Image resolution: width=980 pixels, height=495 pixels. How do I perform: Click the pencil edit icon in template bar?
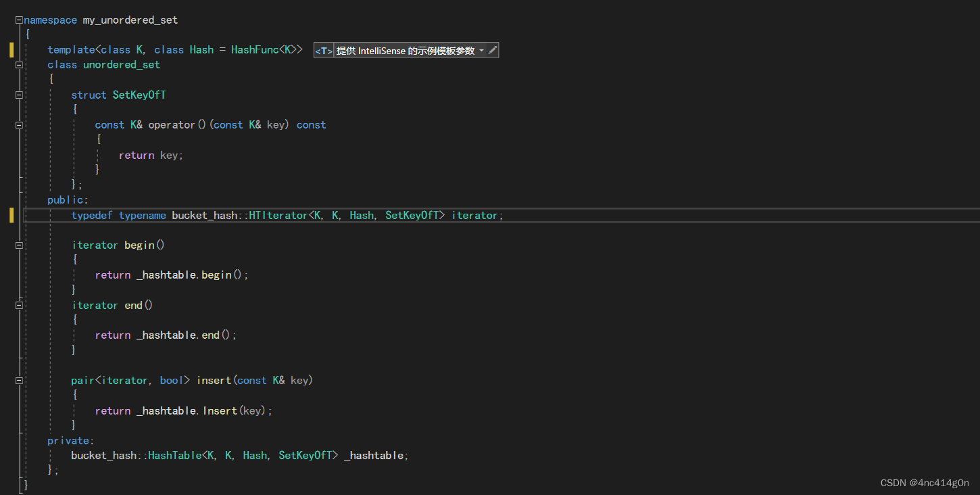[493, 50]
